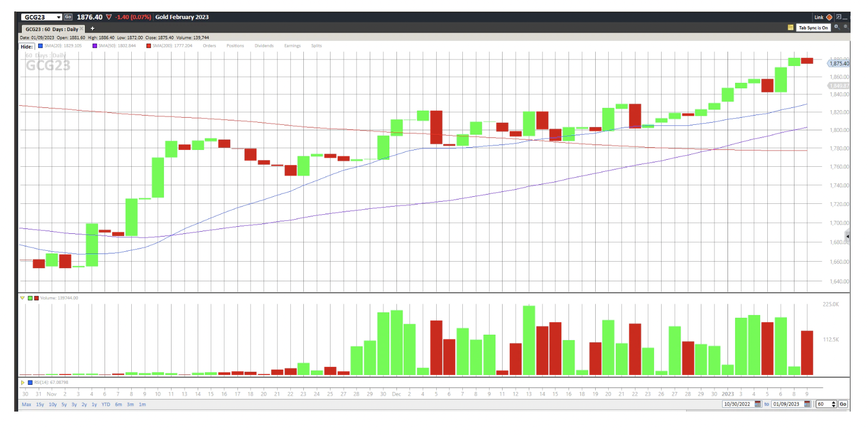The image size is (868, 435).
Task: Click the zoom in magnifier icon
Action: (836, 27)
